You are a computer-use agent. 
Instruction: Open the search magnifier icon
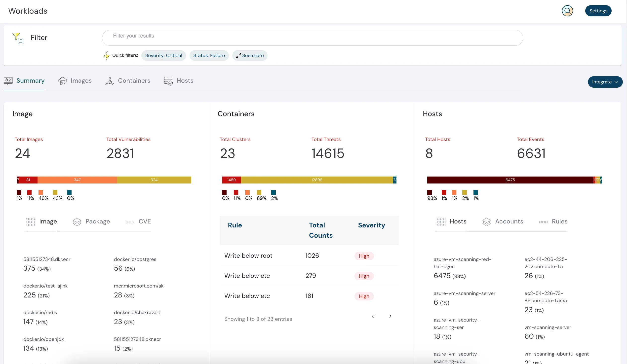[x=567, y=11]
